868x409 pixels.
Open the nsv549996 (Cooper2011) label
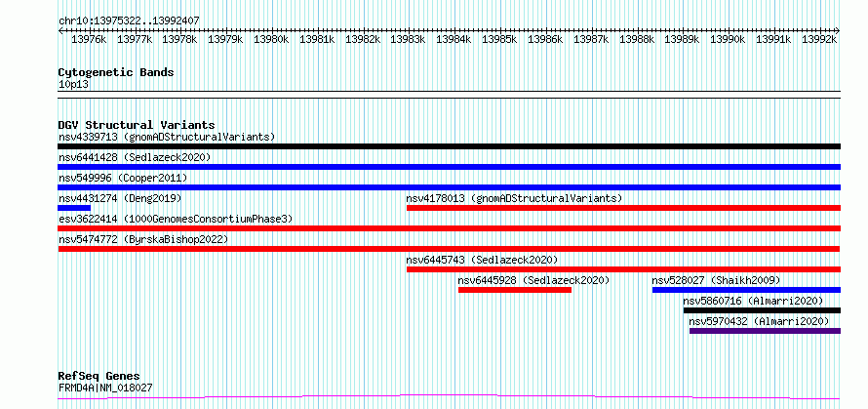tap(123, 178)
